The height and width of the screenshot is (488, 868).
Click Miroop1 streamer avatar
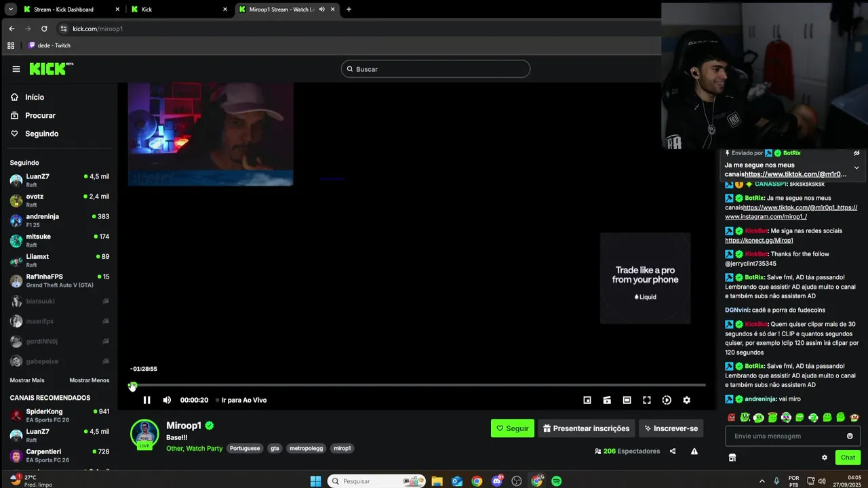pyautogui.click(x=144, y=434)
